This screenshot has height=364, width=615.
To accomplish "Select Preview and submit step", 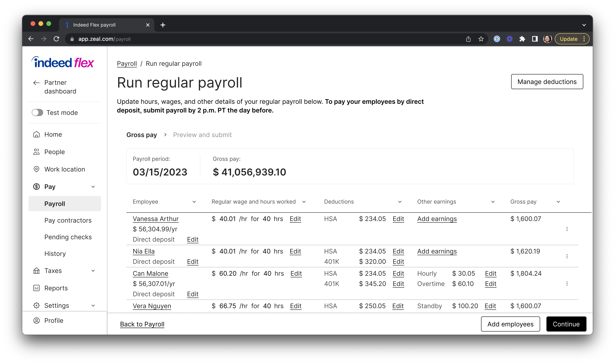I will [x=202, y=135].
